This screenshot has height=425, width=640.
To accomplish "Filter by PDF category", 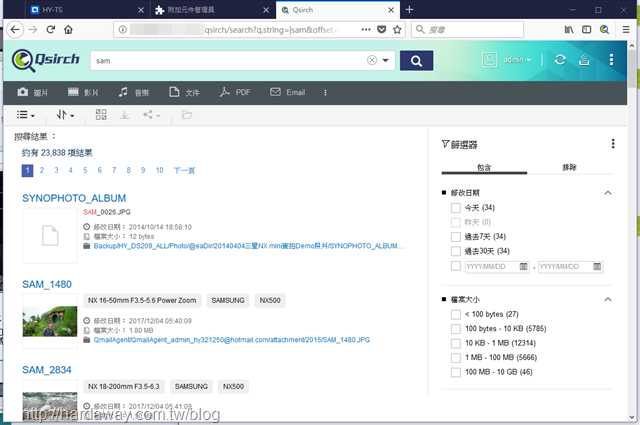I will pos(235,92).
